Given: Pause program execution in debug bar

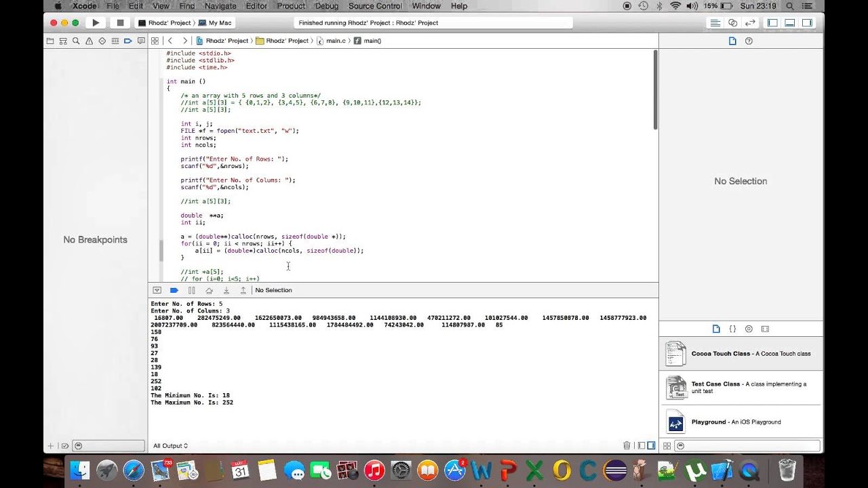Looking at the screenshot, I should pos(191,290).
